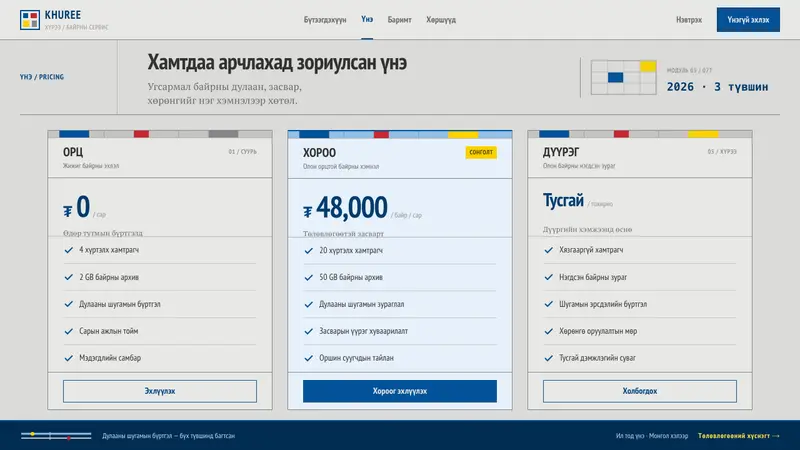Click the '2 GB байрны архив' feature
The image size is (800, 450).
pos(109,277)
